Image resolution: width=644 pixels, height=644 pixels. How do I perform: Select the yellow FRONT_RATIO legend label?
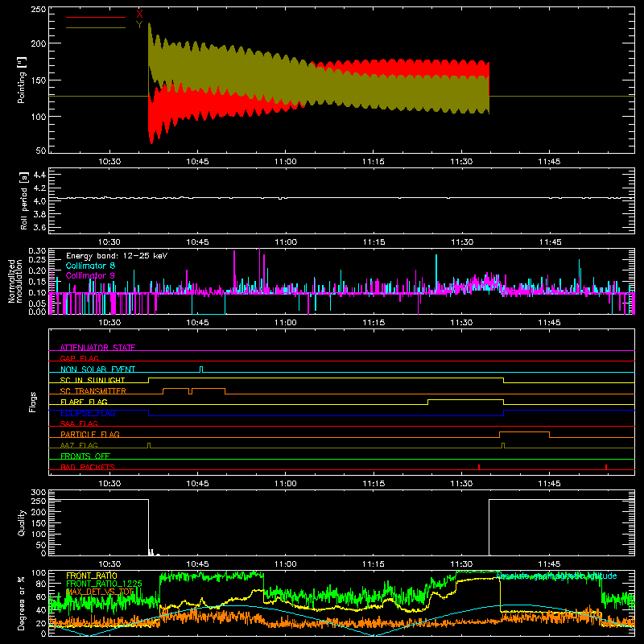[x=91, y=576]
